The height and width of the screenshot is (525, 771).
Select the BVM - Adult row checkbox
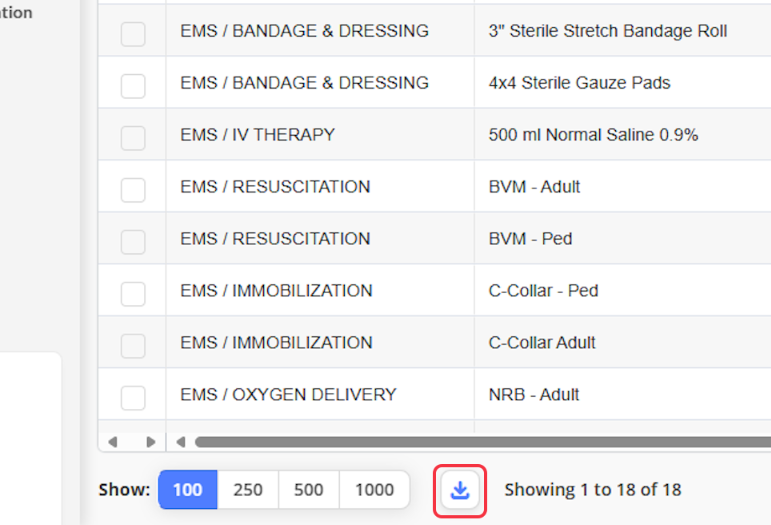(133, 189)
